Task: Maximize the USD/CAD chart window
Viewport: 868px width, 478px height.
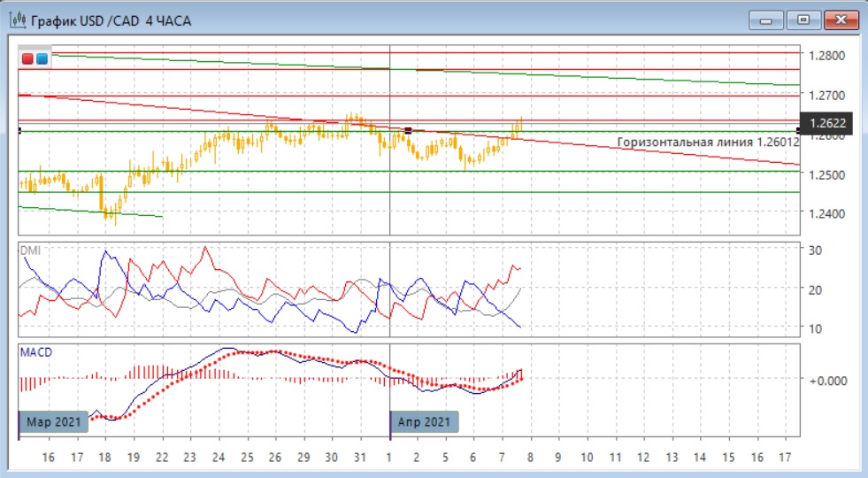Action: (803, 19)
